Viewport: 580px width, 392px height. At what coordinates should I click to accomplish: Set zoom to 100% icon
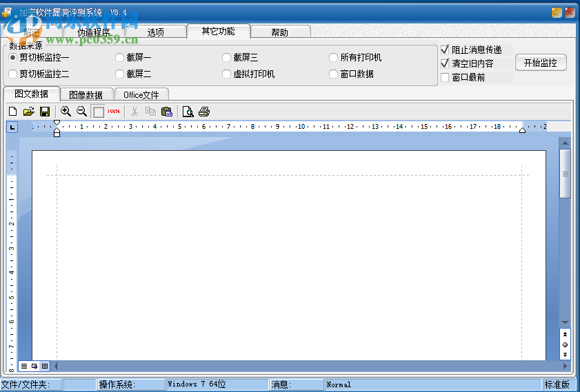pos(114,111)
